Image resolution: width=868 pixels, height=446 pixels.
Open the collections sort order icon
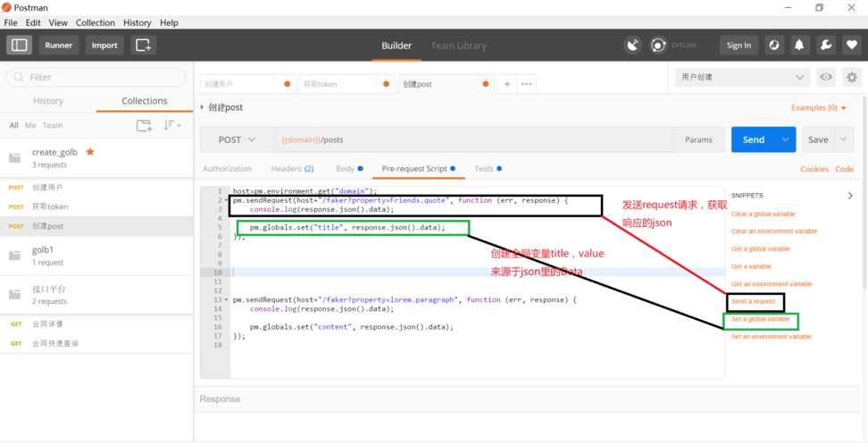pyautogui.click(x=171, y=125)
